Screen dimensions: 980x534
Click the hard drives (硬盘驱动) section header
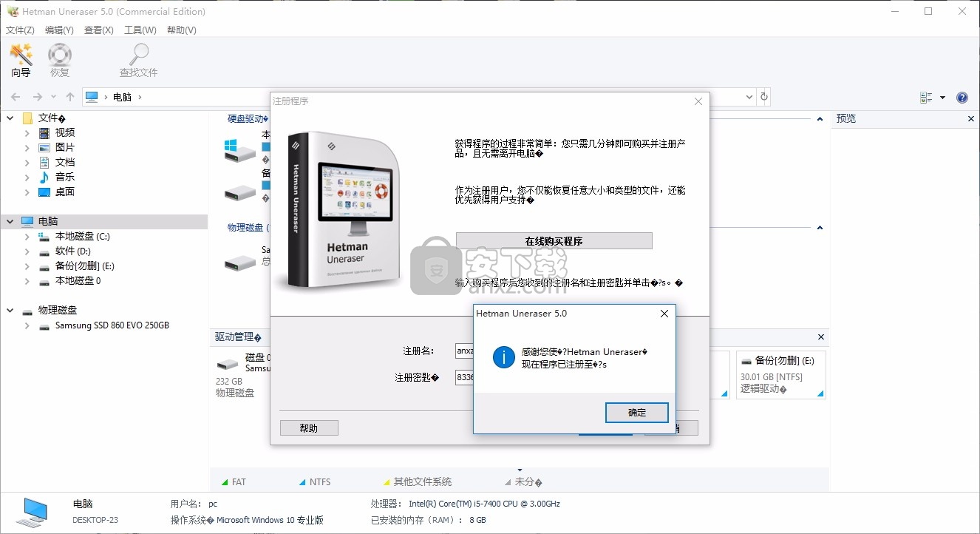pos(248,119)
